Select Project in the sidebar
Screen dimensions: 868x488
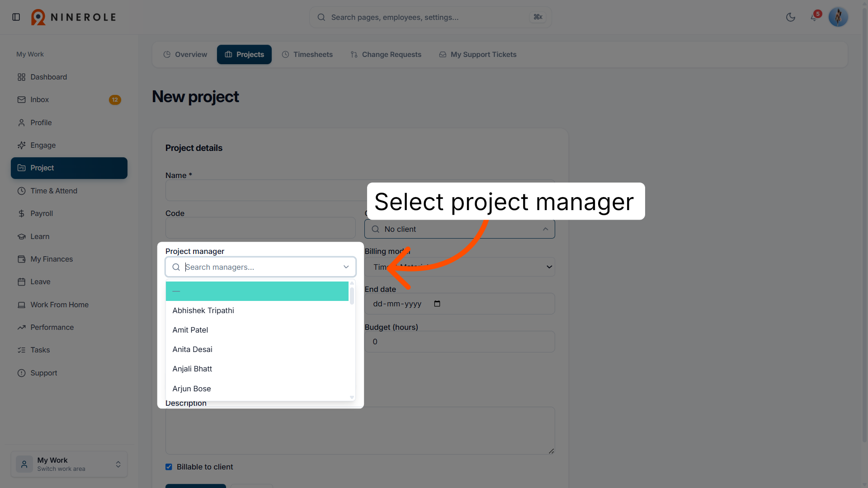pyautogui.click(x=69, y=168)
